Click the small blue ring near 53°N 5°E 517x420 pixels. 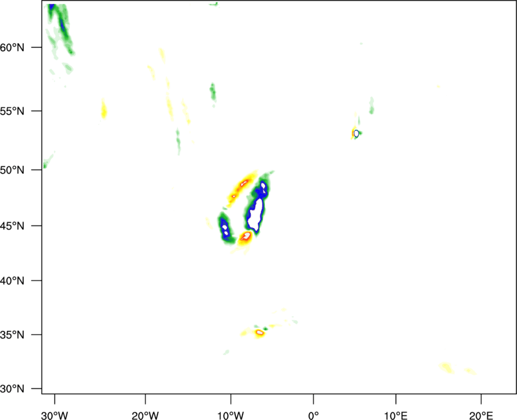(356, 134)
